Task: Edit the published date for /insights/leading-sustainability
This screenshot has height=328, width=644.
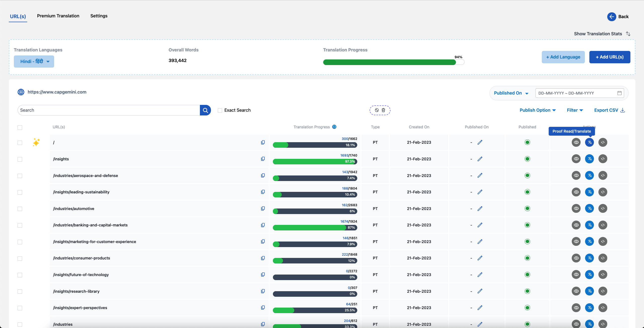Action: pyautogui.click(x=480, y=192)
